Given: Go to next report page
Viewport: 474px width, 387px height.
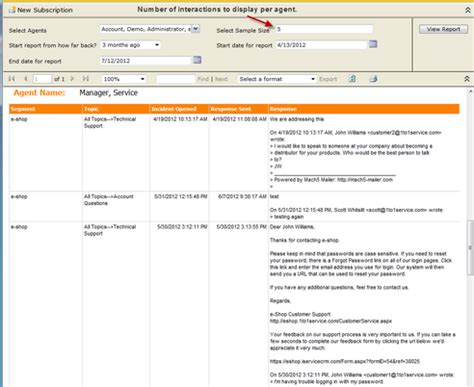Looking at the screenshot, I should coord(72,79).
